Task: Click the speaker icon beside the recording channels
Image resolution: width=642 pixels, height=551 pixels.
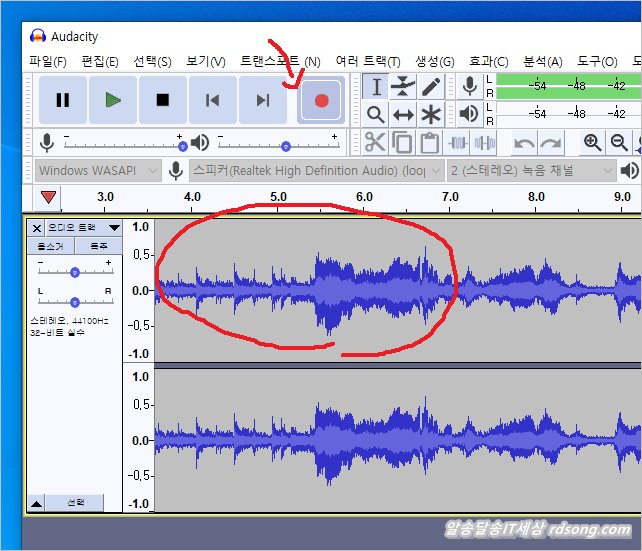Action: (x=630, y=170)
